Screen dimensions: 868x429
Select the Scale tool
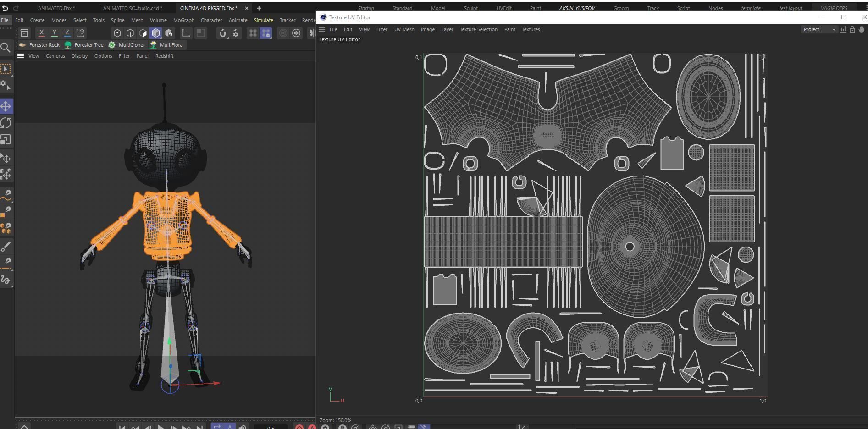click(6, 140)
